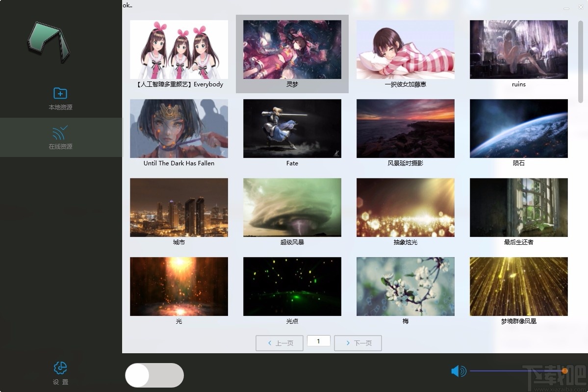Click the page number input field
Image resolution: width=588 pixels, height=392 pixels.
pyautogui.click(x=318, y=341)
